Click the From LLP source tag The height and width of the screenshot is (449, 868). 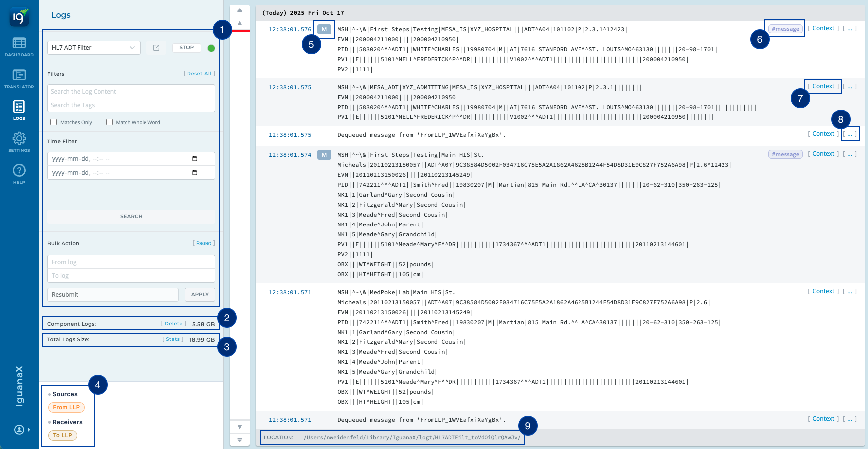click(66, 407)
